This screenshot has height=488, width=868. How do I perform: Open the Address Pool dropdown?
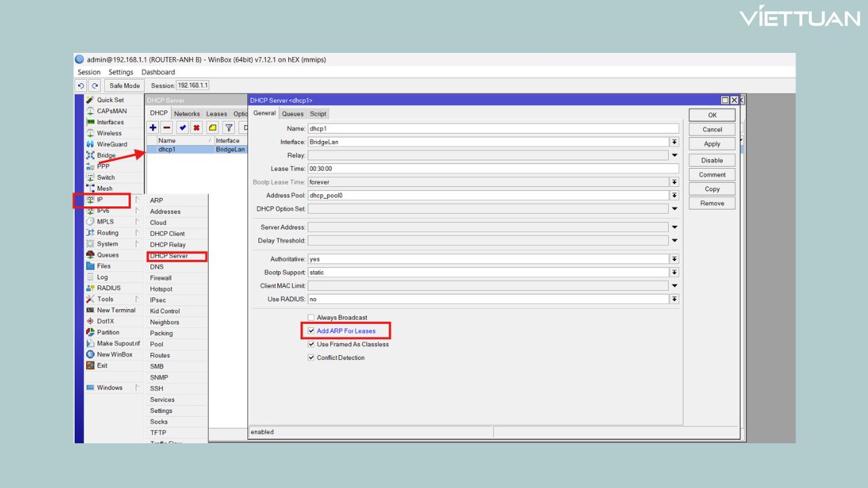pos(675,195)
